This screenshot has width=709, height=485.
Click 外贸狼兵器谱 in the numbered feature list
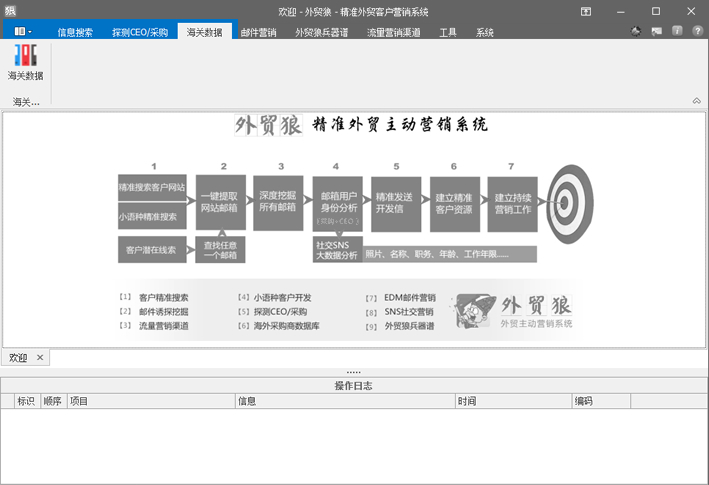click(409, 326)
